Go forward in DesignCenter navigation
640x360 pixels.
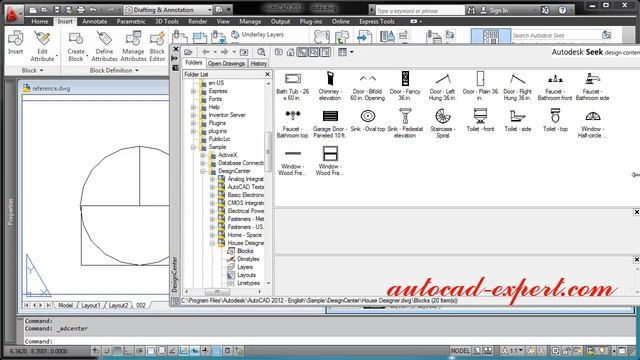coord(224,52)
